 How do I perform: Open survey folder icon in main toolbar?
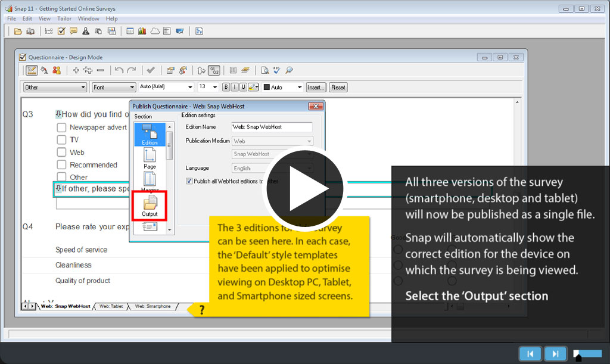(18, 31)
